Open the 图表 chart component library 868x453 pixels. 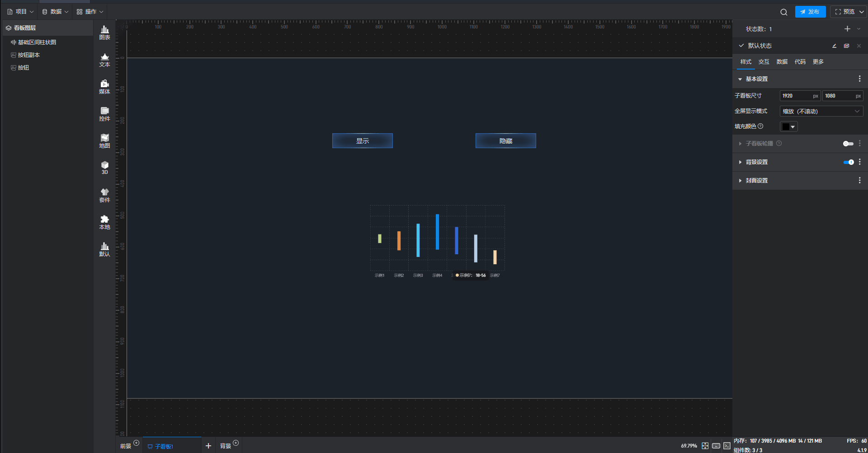(104, 33)
